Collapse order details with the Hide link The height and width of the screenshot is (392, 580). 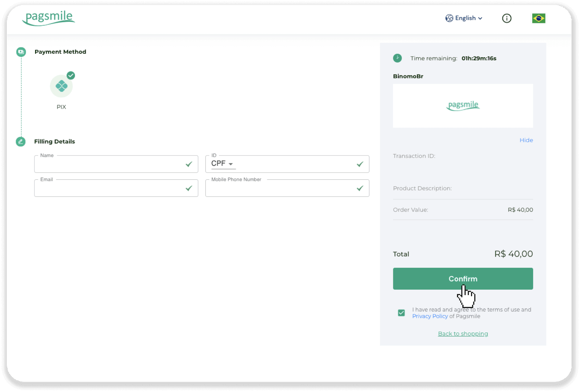[526, 140]
